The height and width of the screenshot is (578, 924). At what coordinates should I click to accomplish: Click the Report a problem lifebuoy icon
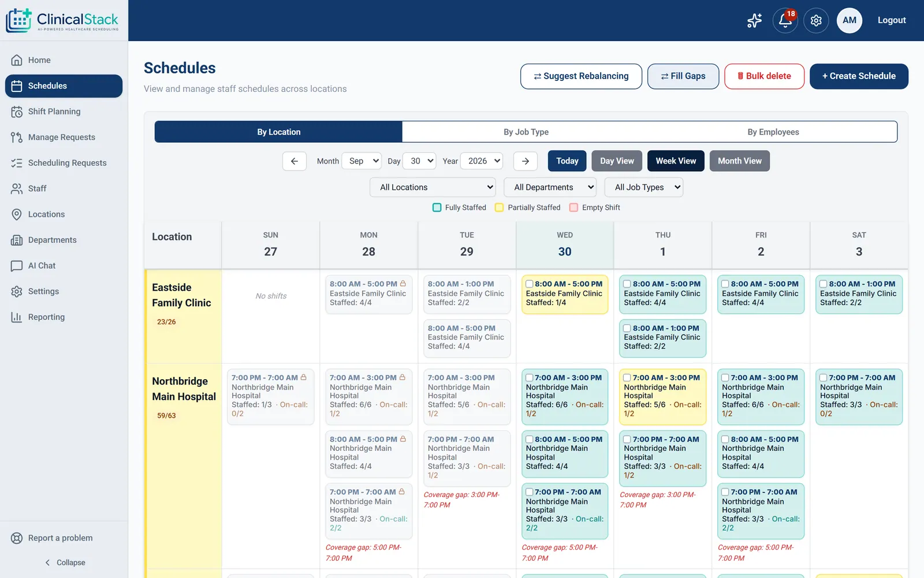pyautogui.click(x=17, y=538)
